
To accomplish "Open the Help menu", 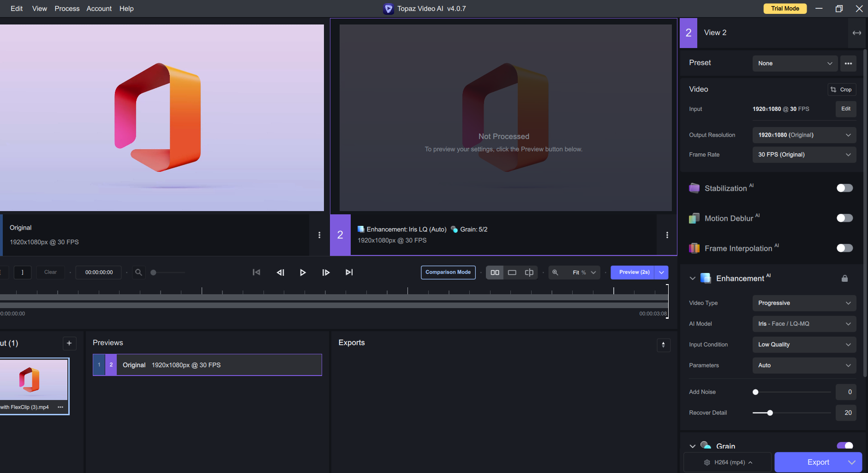I will [126, 8].
